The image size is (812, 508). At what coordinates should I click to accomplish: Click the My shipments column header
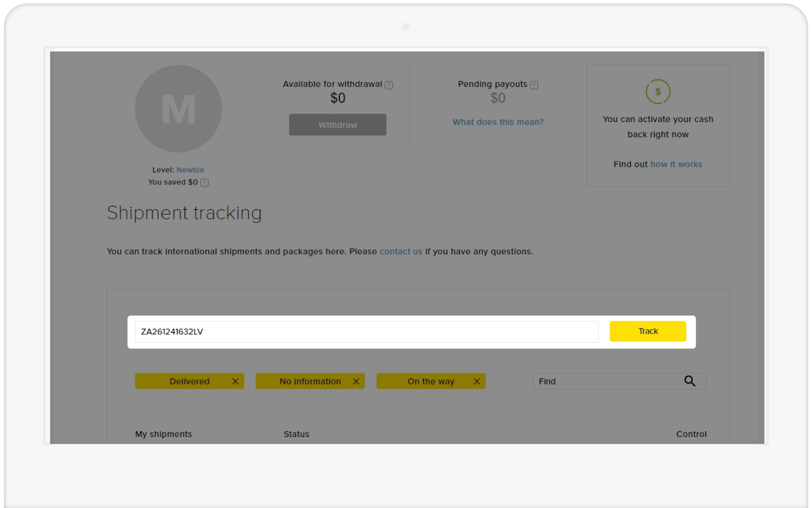pos(163,434)
